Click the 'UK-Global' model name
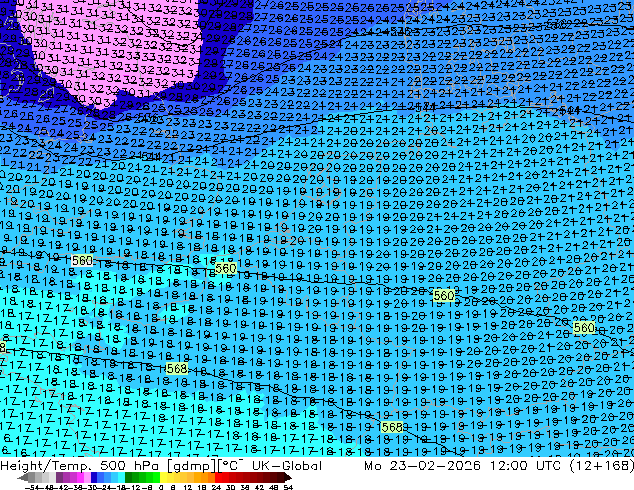Screen dimensions: 634x490 coord(287,466)
